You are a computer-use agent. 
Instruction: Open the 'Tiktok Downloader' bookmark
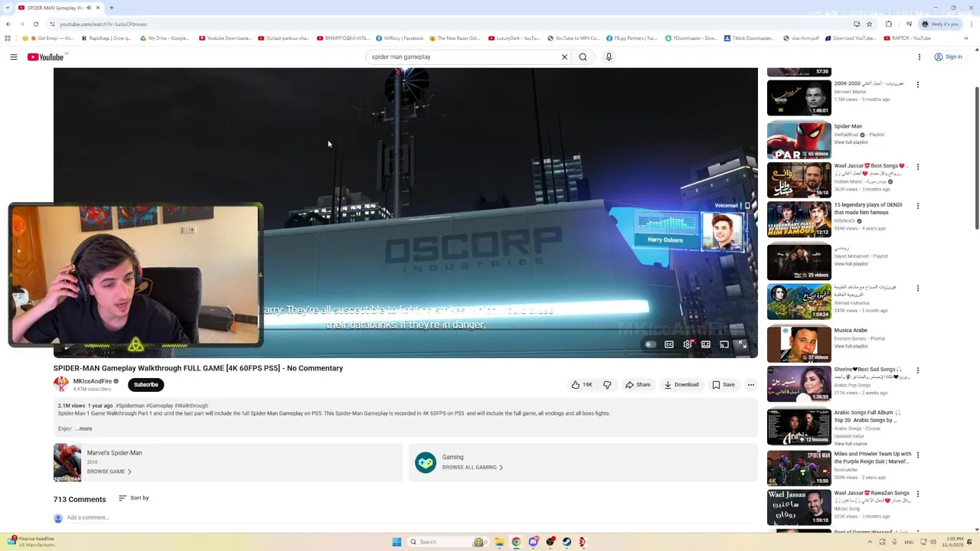(749, 38)
